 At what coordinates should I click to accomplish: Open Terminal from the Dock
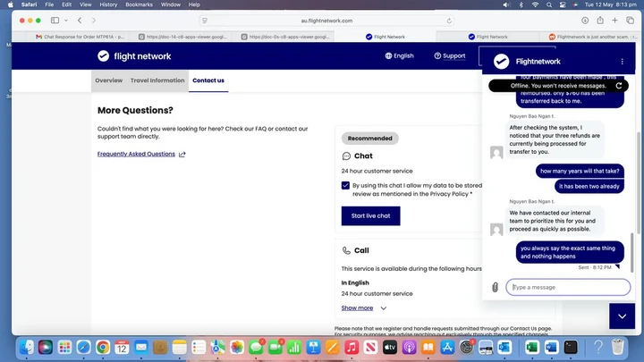click(571, 347)
